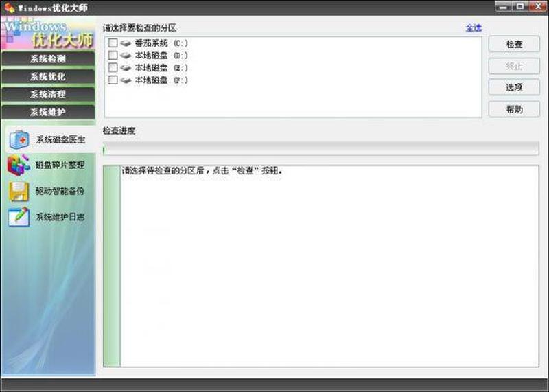This screenshot has width=549, height=392.
Task: Select the 系统维护 section
Action: (48, 112)
